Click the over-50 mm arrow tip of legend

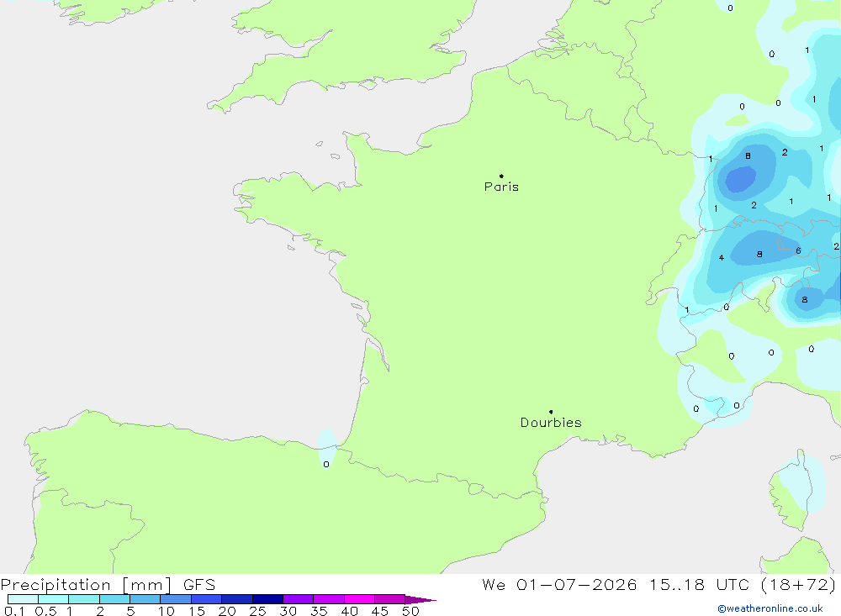coord(420,600)
